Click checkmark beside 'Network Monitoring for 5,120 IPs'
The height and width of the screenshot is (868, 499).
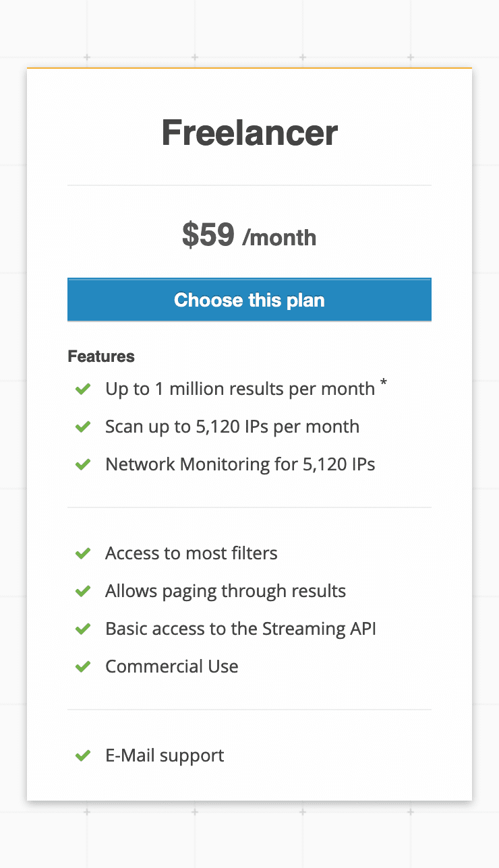point(83,464)
